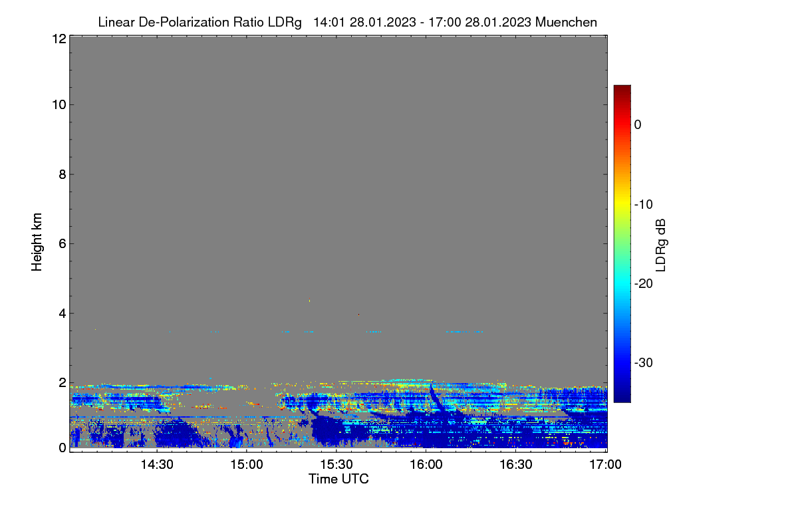Screen dimensions: 798x532
Task: Select the 15:30 time tick label
Action: (x=336, y=465)
